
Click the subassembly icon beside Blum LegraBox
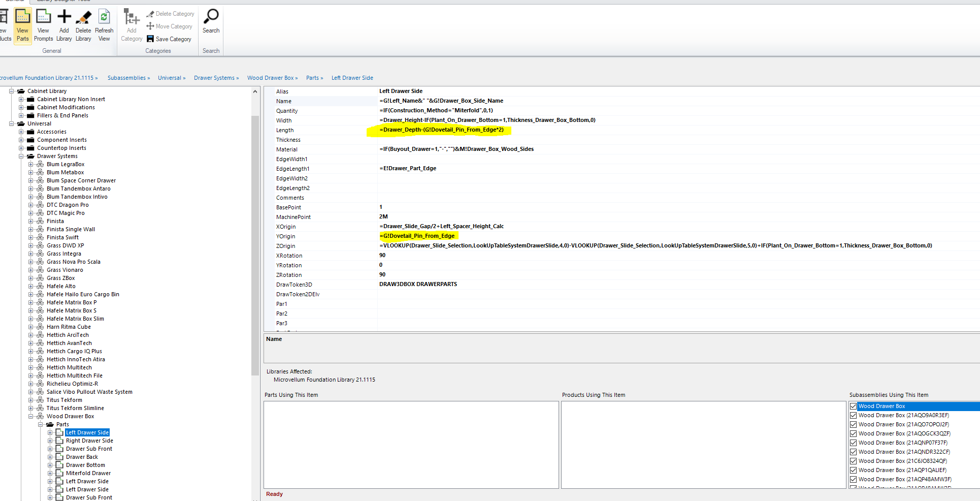coord(40,165)
